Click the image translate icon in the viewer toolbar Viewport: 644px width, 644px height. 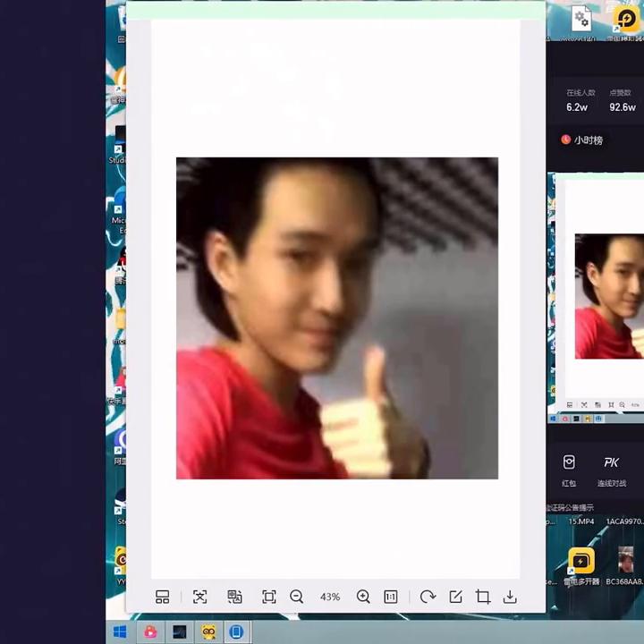coord(234,597)
